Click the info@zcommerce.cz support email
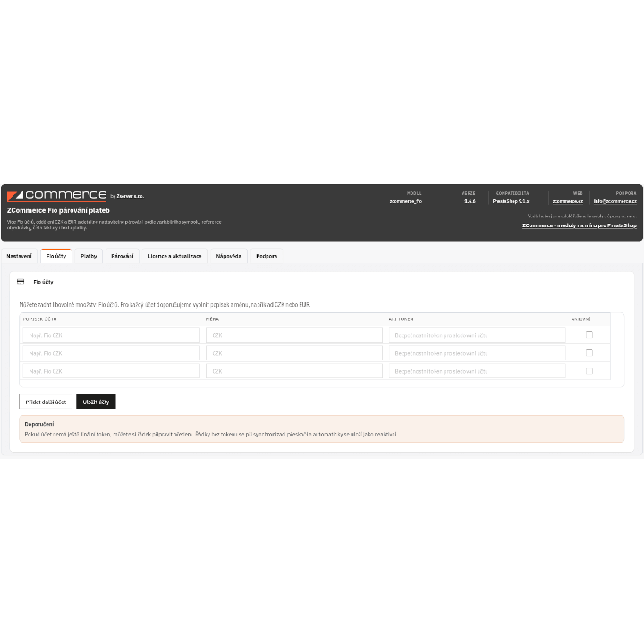The width and height of the screenshot is (644, 644). 614,201
